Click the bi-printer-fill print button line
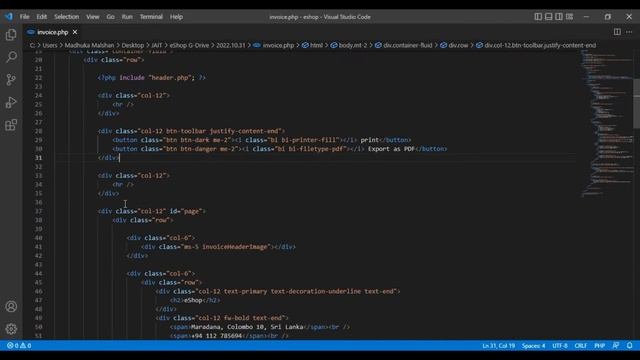The width and height of the screenshot is (640, 360). pyautogui.click(x=262, y=140)
